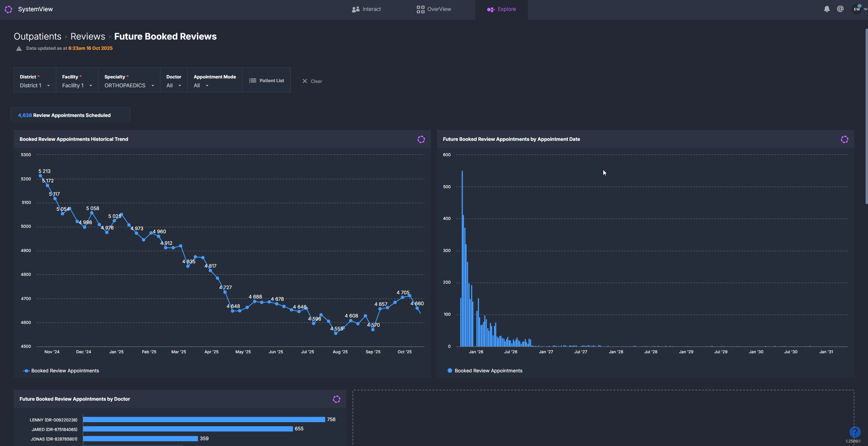Open the Patient List
This screenshot has height=446, width=868.
(266, 80)
